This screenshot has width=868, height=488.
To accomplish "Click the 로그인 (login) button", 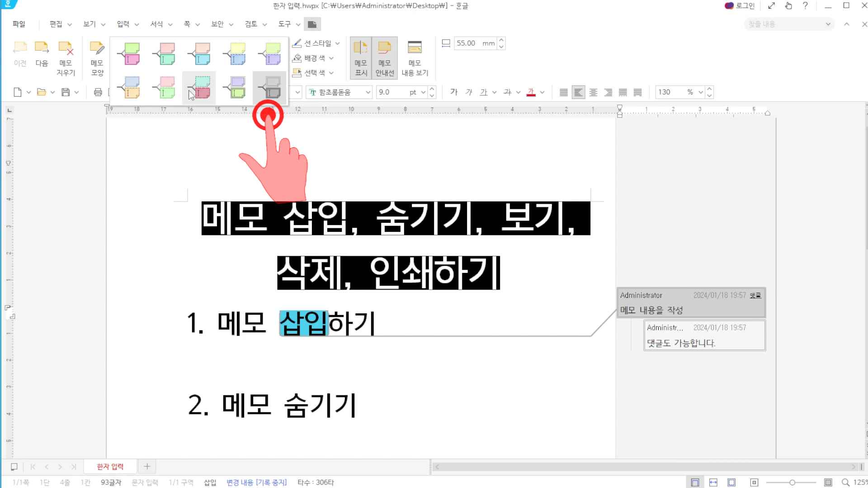I will [740, 6].
